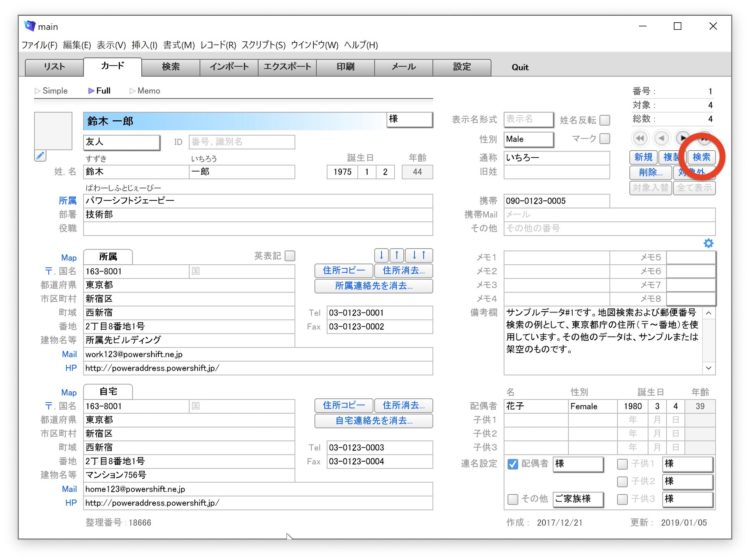The height and width of the screenshot is (560, 750).
Task: Open the 友人 category dropdown
Action: (121, 142)
